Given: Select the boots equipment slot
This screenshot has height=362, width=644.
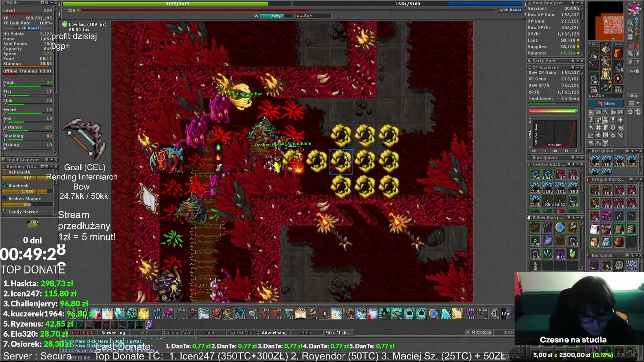Looking at the screenshot, I should (606, 86).
